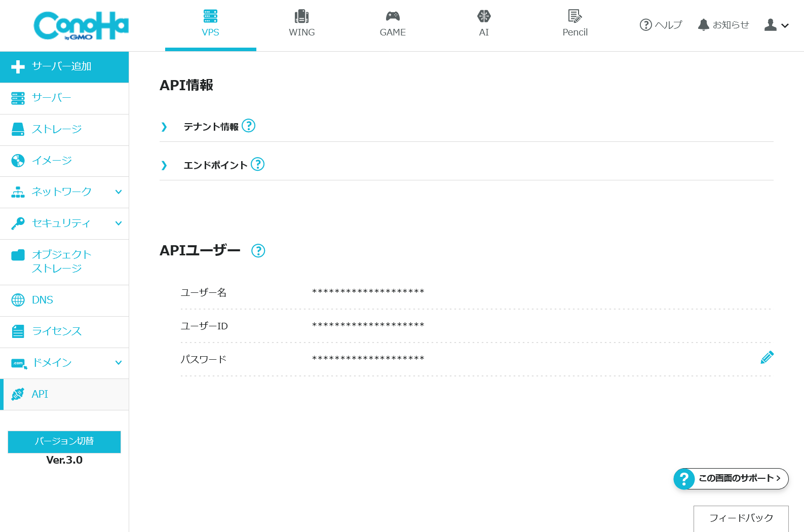Screen dimensions: 804x532
Task: Open the user account profile icon
Action: click(x=771, y=25)
